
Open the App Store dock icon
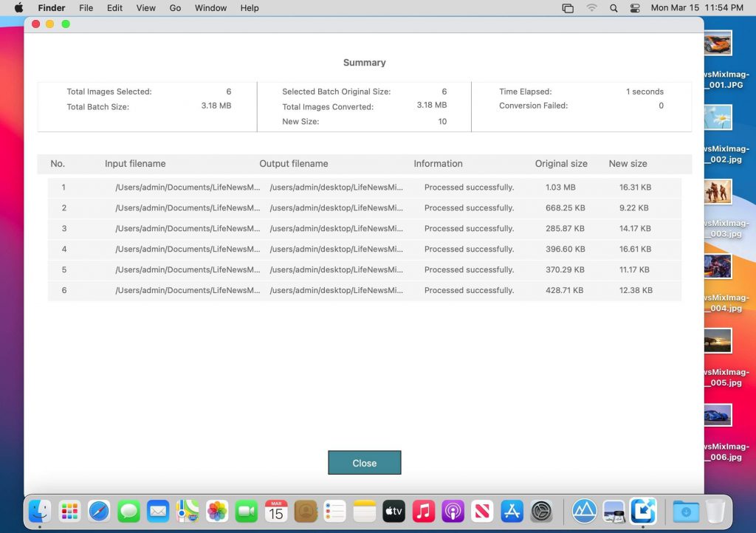tap(512, 511)
